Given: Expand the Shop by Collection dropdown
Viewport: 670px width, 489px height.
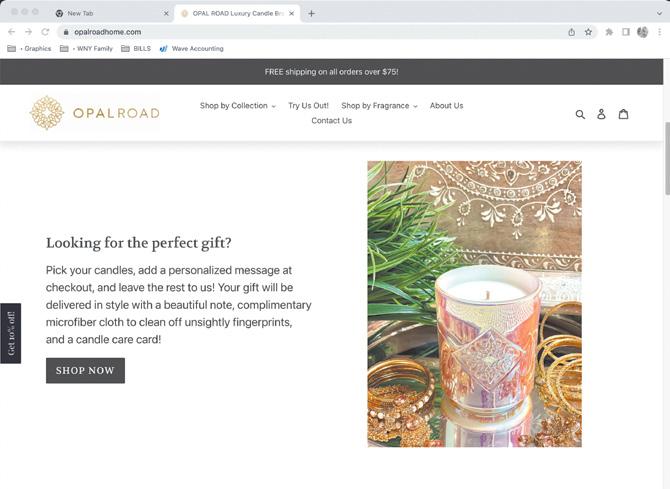Looking at the screenshot, I should [238, 106].
